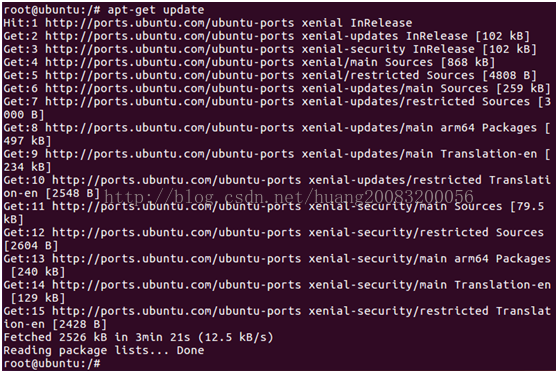This screenshot has height=373, width=558.
Task: Click the Get:3 xenial-security InRelease line
Action: pyautogui.click(x=270, y=49)
